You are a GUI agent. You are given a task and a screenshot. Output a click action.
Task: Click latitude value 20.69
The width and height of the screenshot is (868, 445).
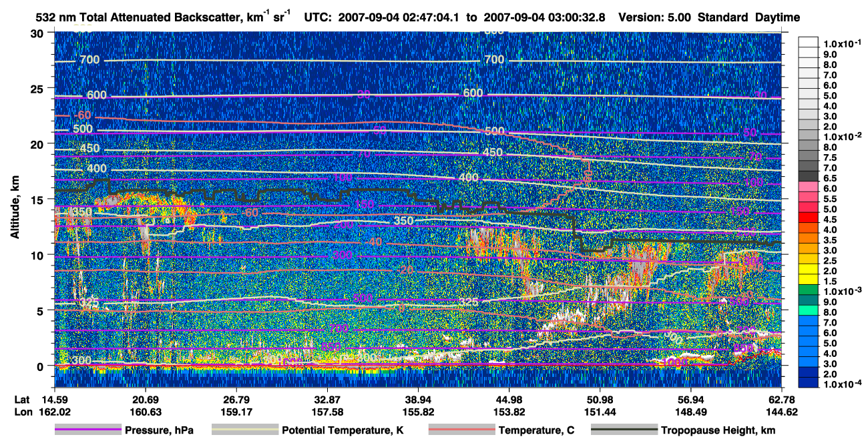[145, 400]
